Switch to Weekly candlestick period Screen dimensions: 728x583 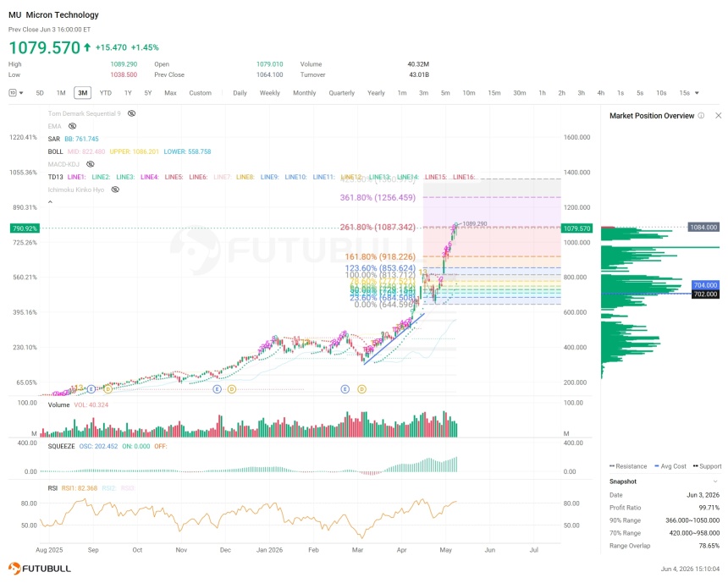pyautogui.click(x=270, y=93)
